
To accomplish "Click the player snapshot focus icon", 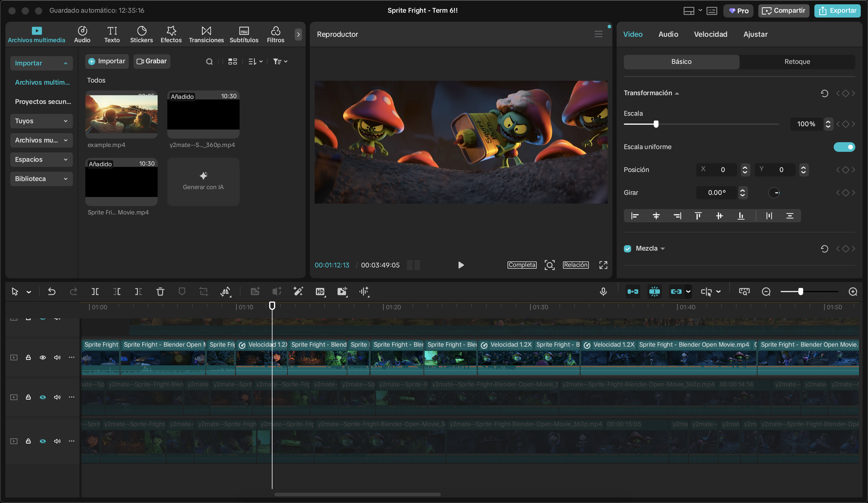I will tap(549, 265).
